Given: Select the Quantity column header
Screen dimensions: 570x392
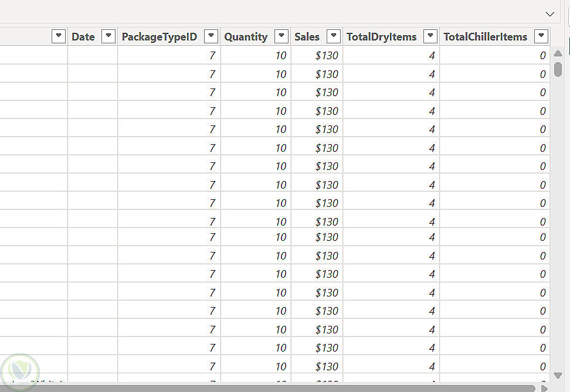Looking at the screenshot, I should click(246, 37).
